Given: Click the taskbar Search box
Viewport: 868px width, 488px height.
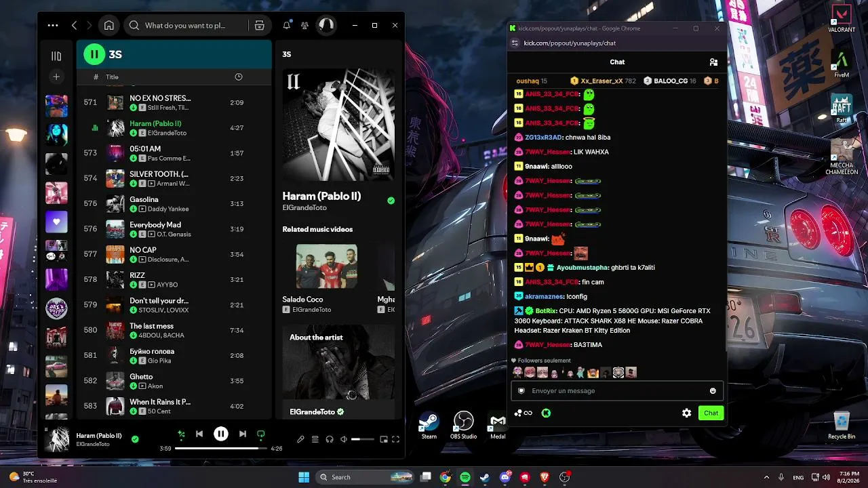Looking at the screenshot, I should coord(366,477).
